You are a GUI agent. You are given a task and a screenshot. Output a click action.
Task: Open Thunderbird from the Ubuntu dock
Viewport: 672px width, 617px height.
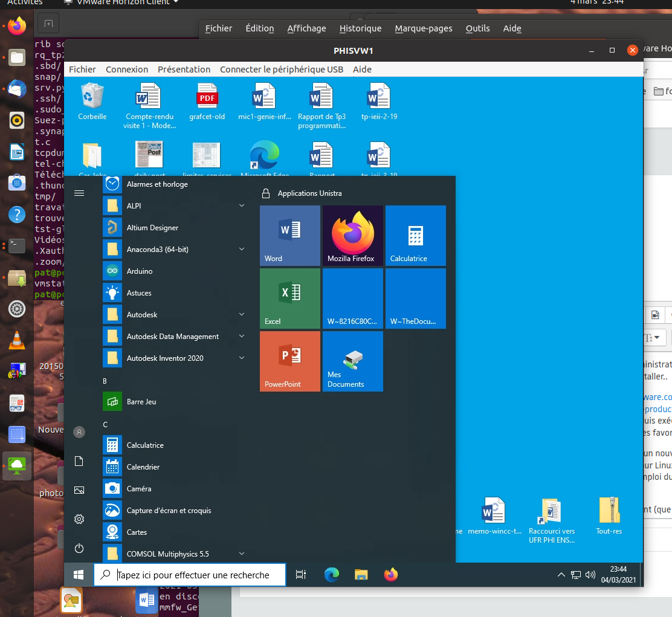(x=17, y=89)
